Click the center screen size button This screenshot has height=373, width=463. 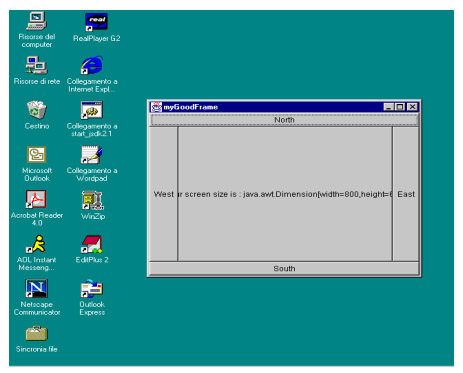tap(285, 194)
